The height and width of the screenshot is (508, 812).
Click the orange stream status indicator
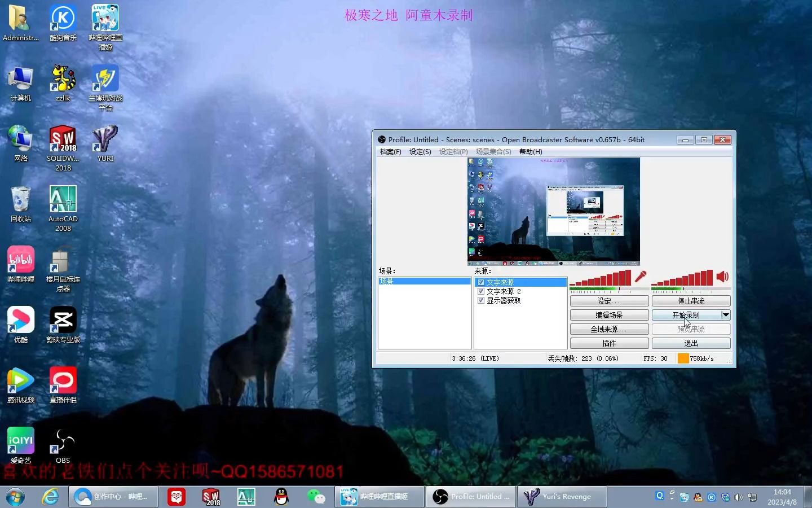tap(683, 358)
